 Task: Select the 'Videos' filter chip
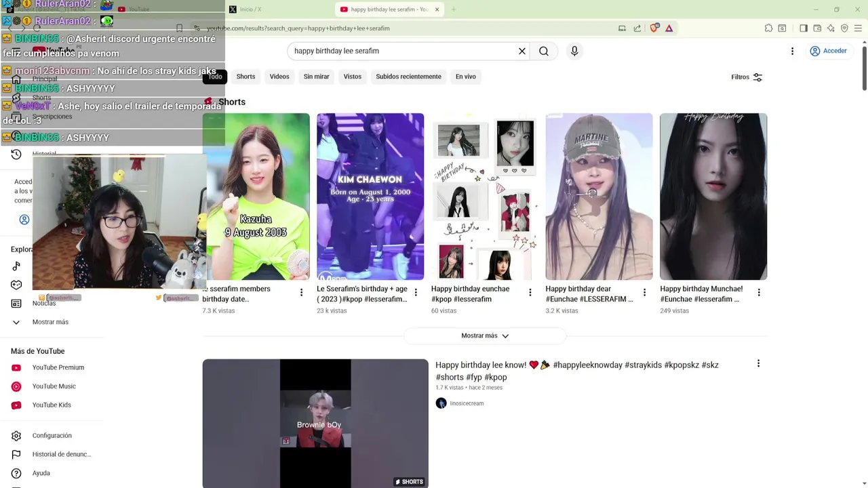(x=279, y=77)
